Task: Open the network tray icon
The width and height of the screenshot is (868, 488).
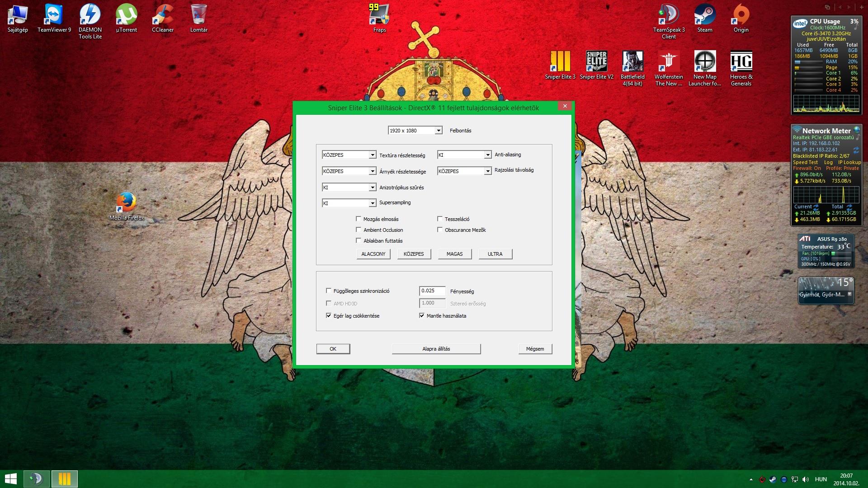Action: click(795, 479)
